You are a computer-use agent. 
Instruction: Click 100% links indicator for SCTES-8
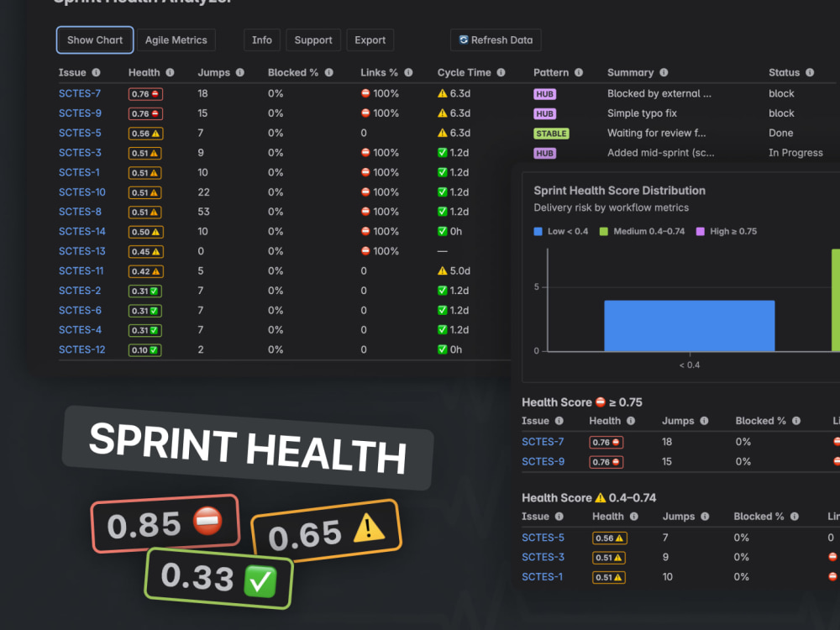pos(380,212)
